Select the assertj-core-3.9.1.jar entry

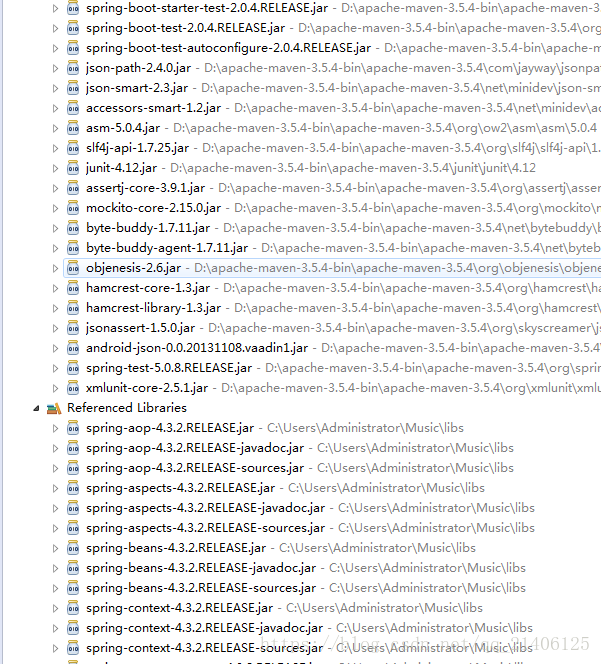tap(145, 188)
